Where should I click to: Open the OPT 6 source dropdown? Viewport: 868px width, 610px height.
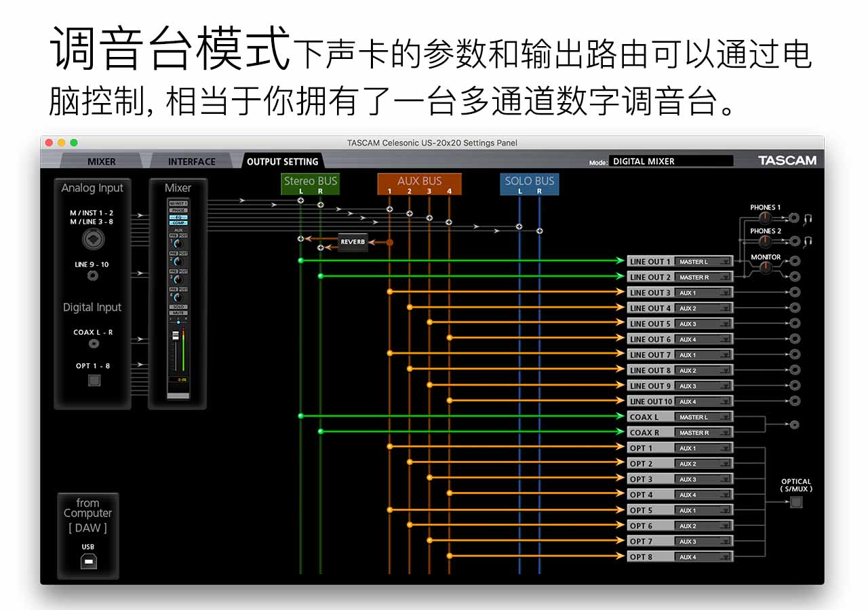[704, 526]
